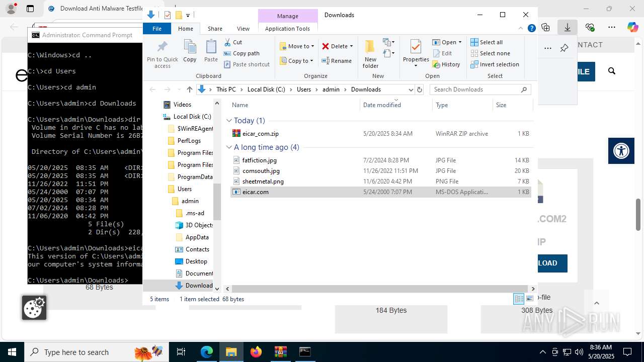Click the New folder icon

[370, 54]
